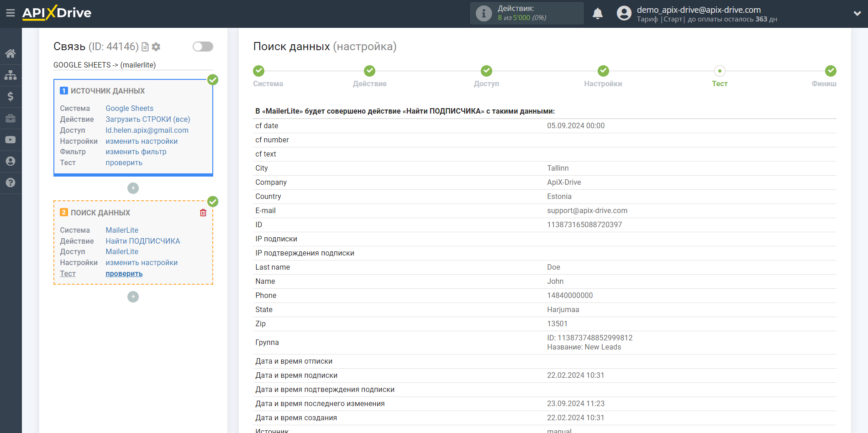Click the account email demo_apix-drive@apix-drive.com
868x433 pixels.
coord(699,10)
